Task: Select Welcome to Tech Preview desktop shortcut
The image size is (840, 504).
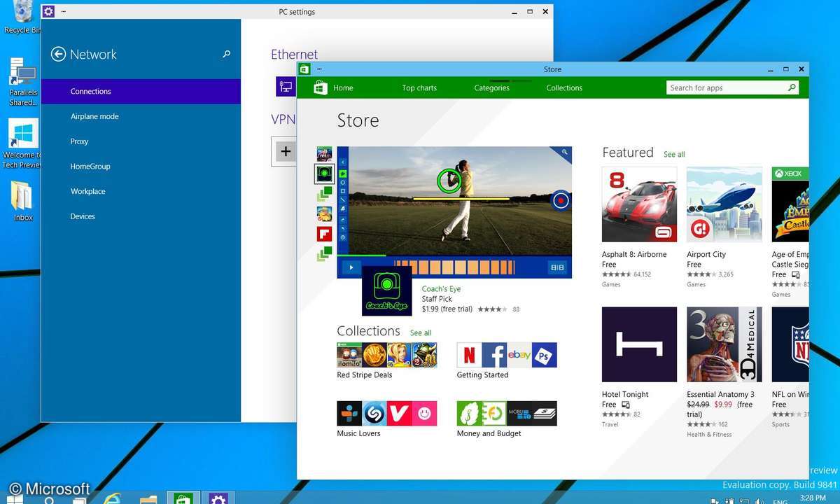Action: pyautogui.click(x=22, y=143)
